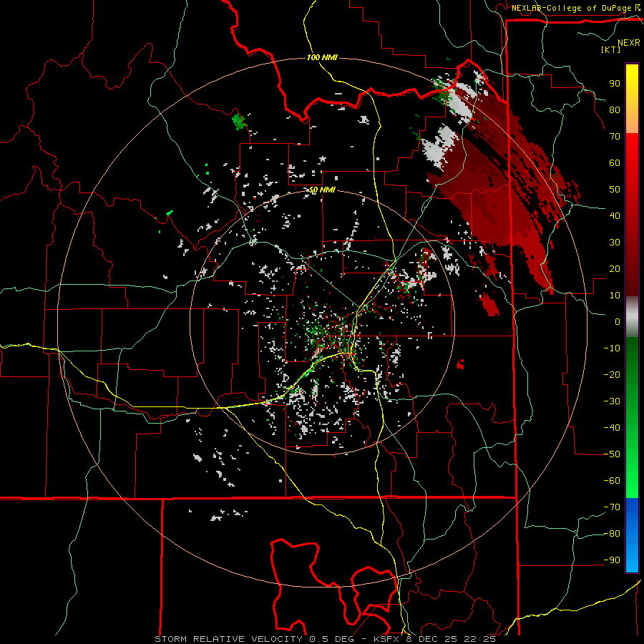Image resolution: width=644 pixels, height=644 pixels.
Task: Click the -80 knot label on color scale
Action: point(612,534)
